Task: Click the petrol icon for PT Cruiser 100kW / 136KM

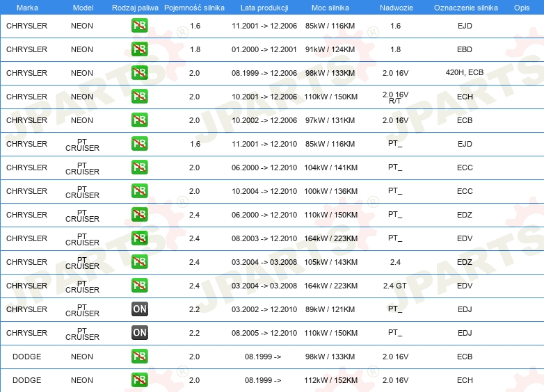Action: click(139, 190)
